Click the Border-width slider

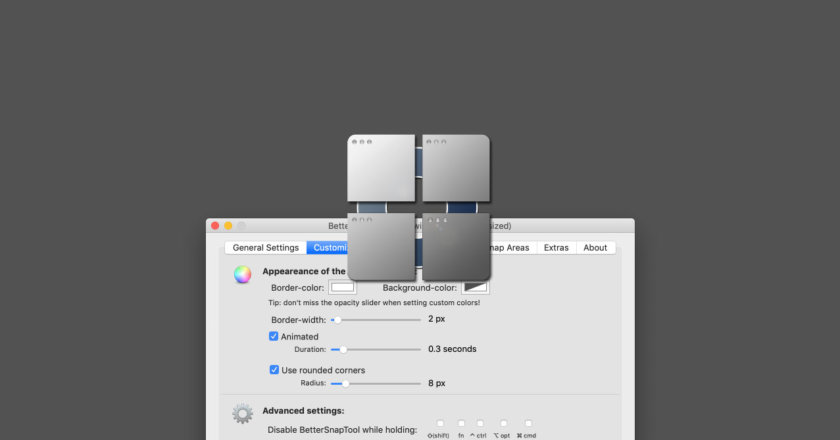click(376, 320)
